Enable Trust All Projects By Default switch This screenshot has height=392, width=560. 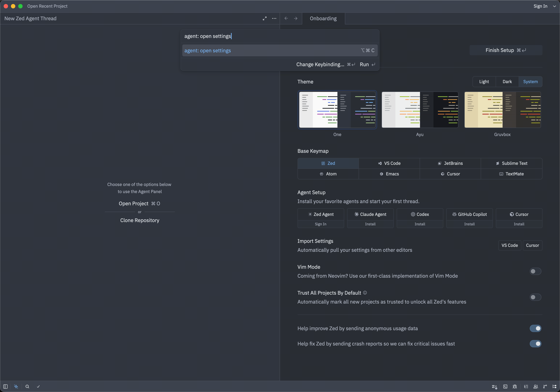pyautogui.click(x=535, y=297)
